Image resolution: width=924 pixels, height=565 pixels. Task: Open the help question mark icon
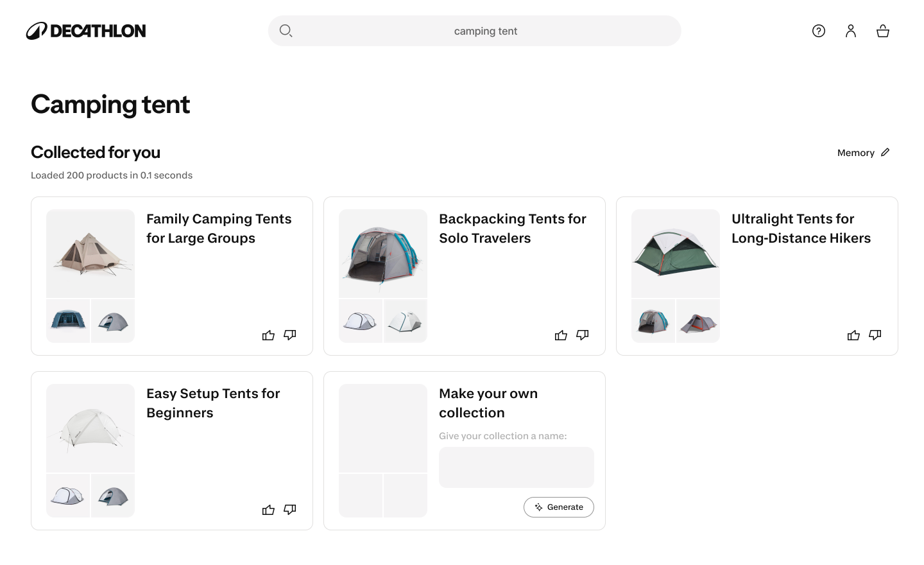point(819,31)
